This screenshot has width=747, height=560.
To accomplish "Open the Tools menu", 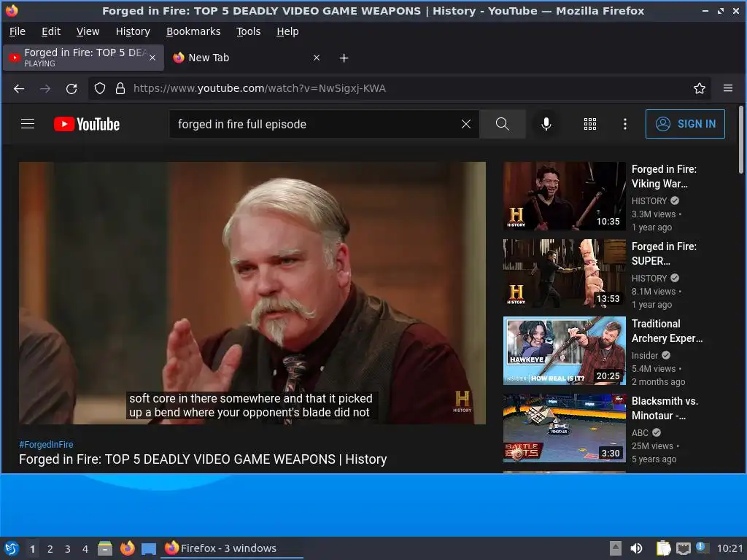I will pyautogui.click(x=248, y=31).
